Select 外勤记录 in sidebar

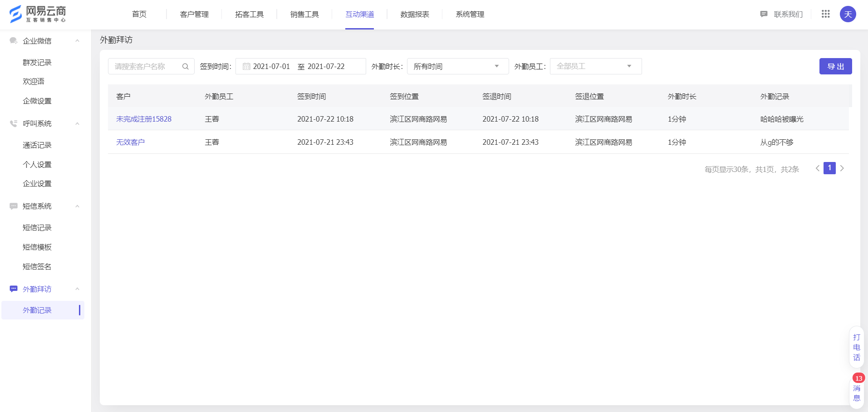[43, 310]
